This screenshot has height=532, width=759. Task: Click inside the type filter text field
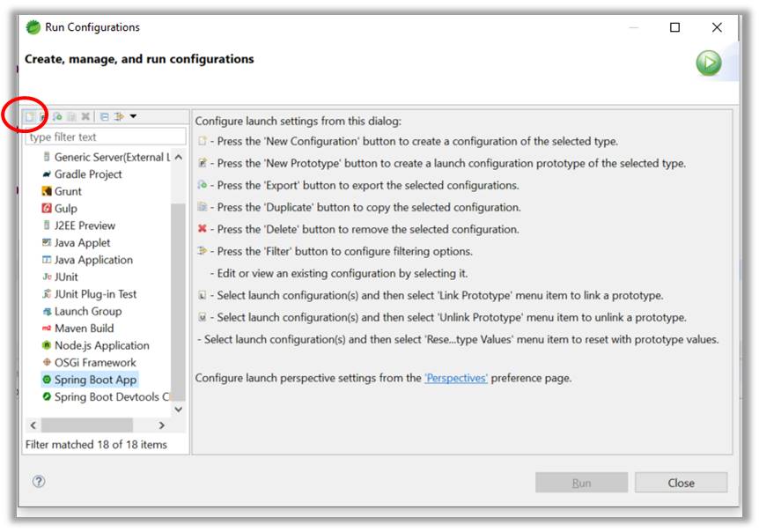101,137
